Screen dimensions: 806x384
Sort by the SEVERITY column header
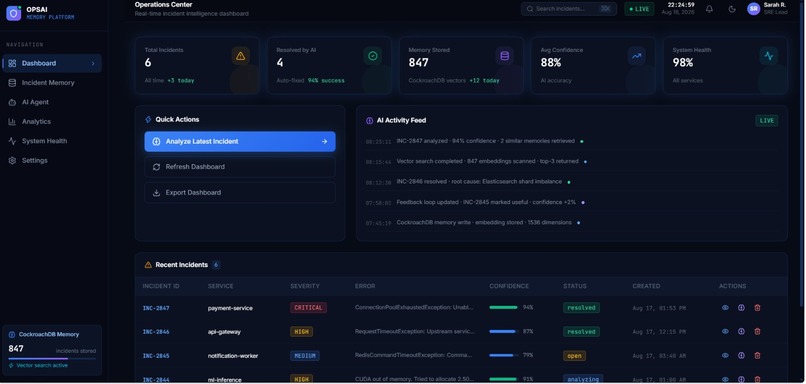coord(305,286)
